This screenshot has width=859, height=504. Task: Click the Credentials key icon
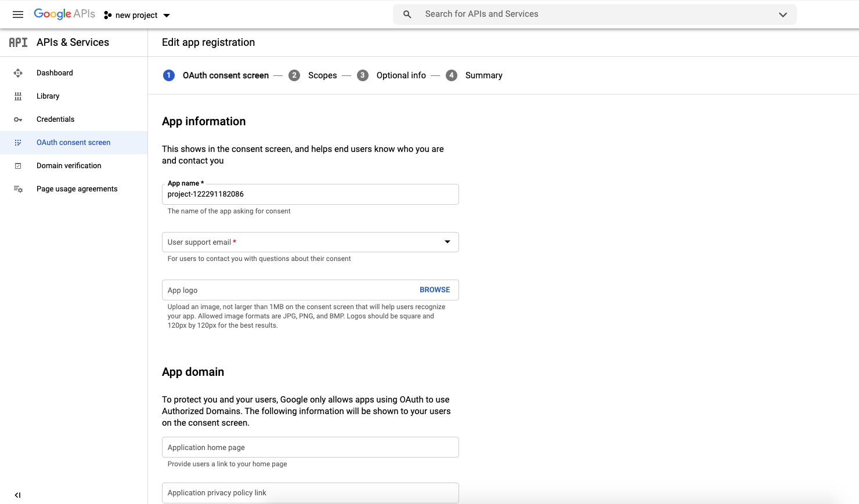[x=18, y=119]
